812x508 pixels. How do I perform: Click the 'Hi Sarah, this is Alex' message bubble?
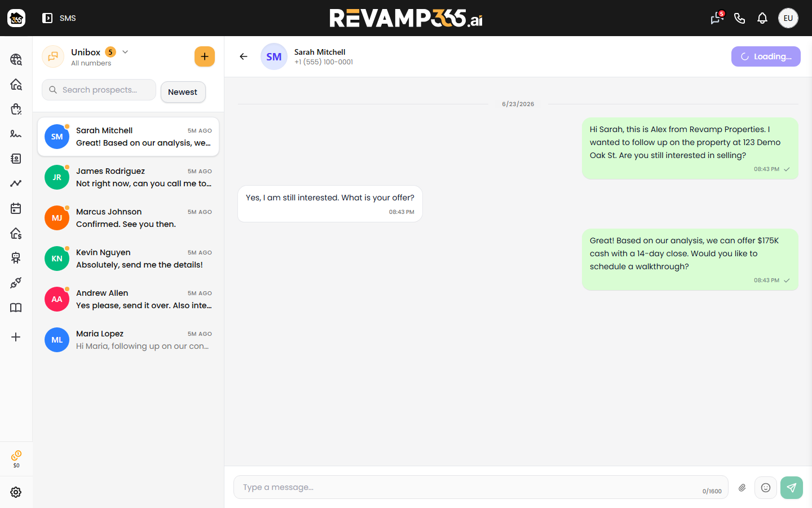pyautogui.click(x=690, y=148)
